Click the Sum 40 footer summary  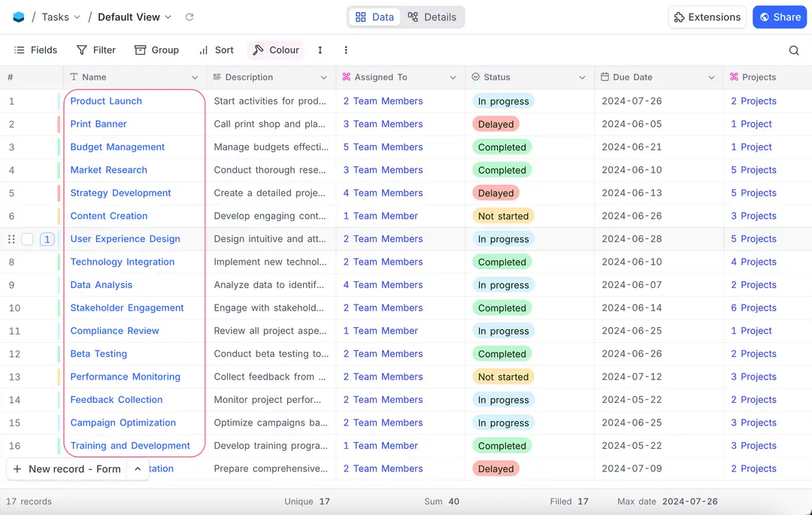tap(442, 501)
